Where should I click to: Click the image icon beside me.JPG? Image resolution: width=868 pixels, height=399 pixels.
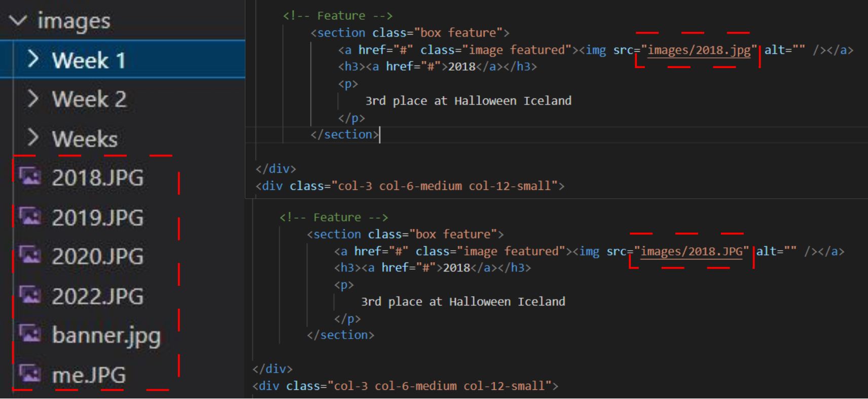(x=30, y=374)
